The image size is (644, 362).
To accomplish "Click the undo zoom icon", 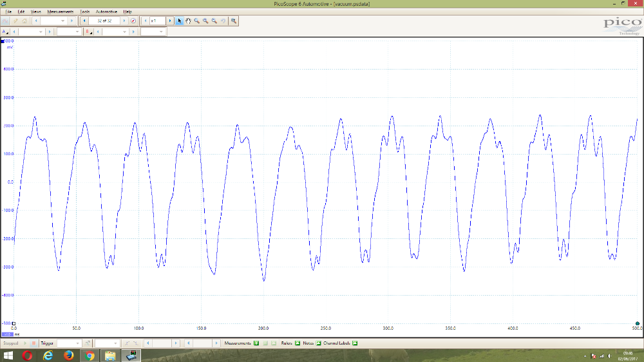I will click(x=223, y=21).
